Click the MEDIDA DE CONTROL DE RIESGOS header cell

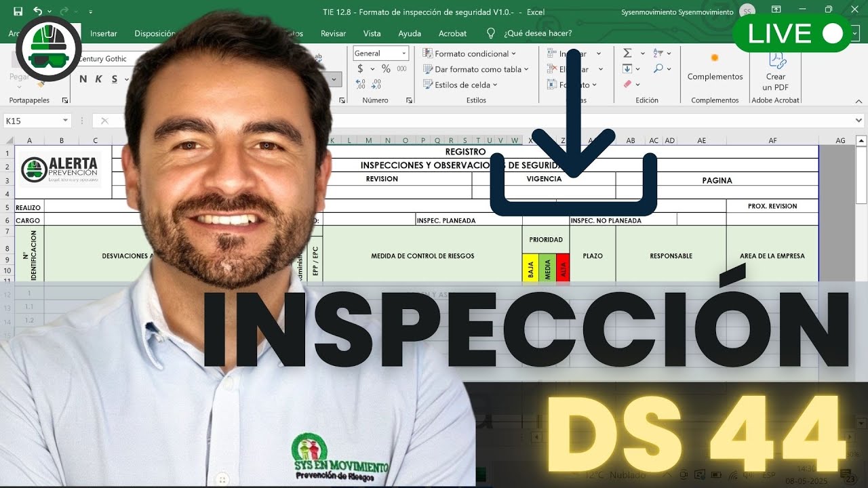(422, 256)
